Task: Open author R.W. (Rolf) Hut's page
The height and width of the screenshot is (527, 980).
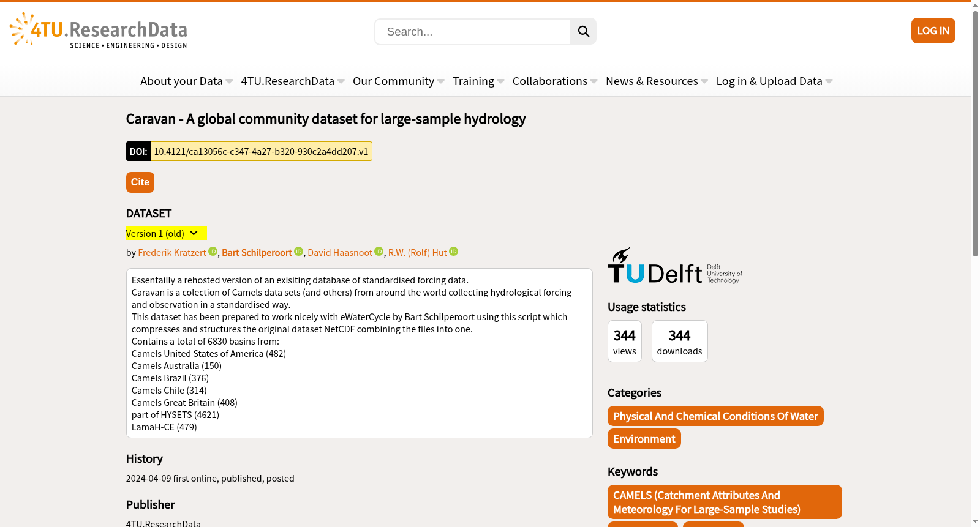Action: tap(418, 252)
